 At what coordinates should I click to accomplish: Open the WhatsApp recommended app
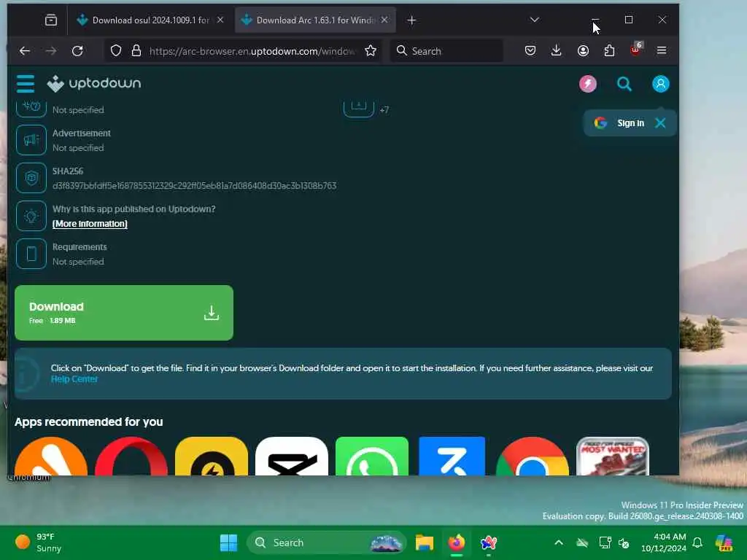pos(371,456)
